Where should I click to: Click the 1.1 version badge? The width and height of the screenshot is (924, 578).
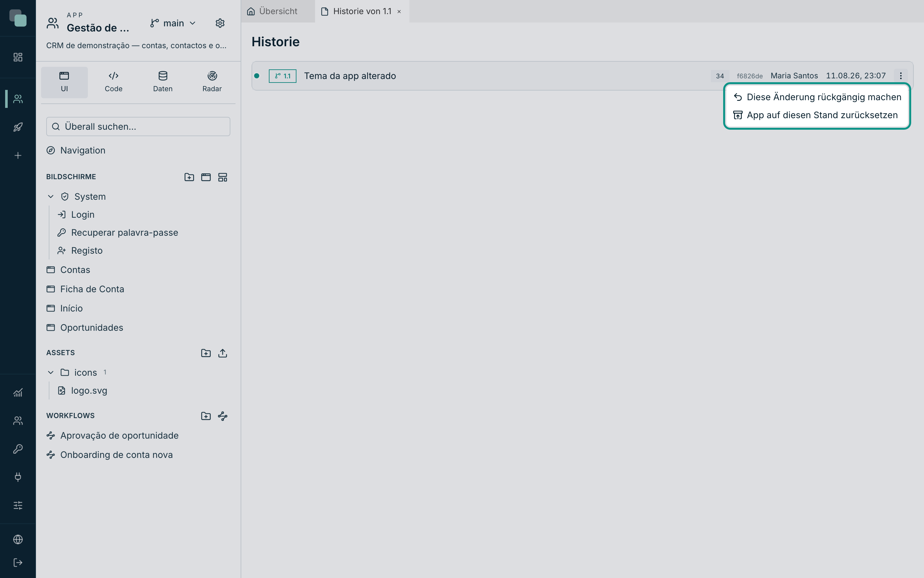283,76
